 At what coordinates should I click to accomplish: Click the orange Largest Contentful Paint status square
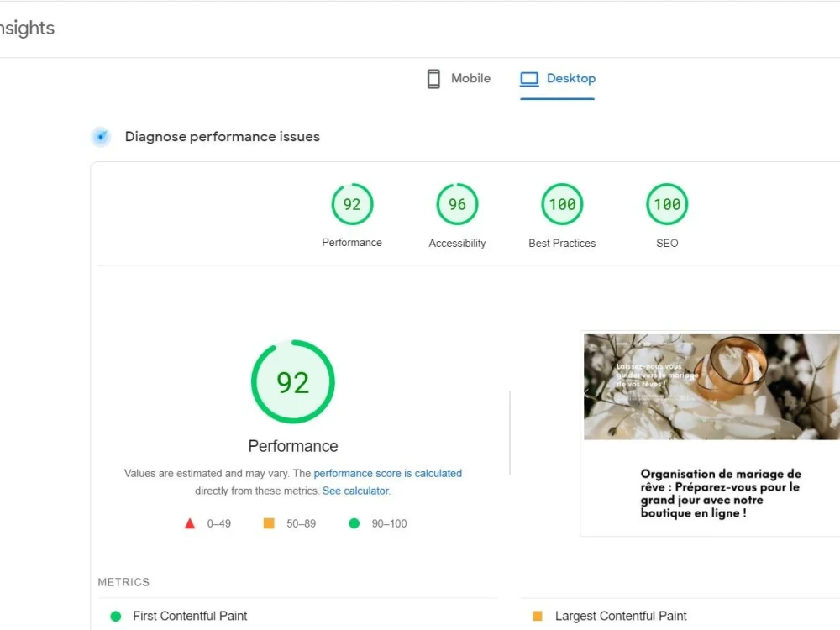click(x=538, y=616)
